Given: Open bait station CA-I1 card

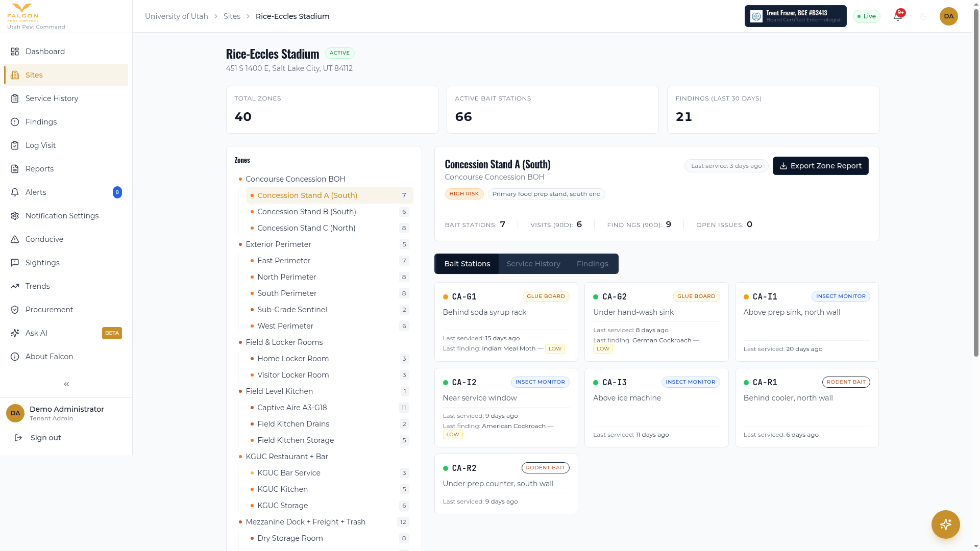Looking at the screenshot, I should pyautogui.click(x=807, y=322).
